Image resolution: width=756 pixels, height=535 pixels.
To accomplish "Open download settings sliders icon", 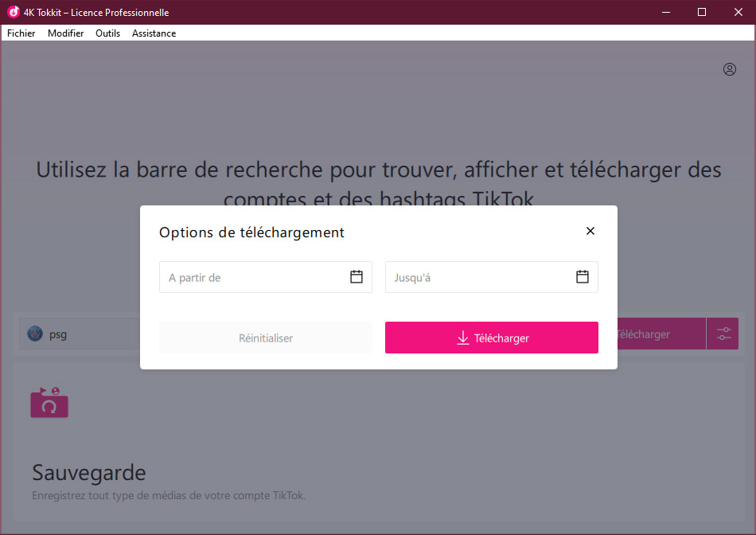I will (723, 334).
